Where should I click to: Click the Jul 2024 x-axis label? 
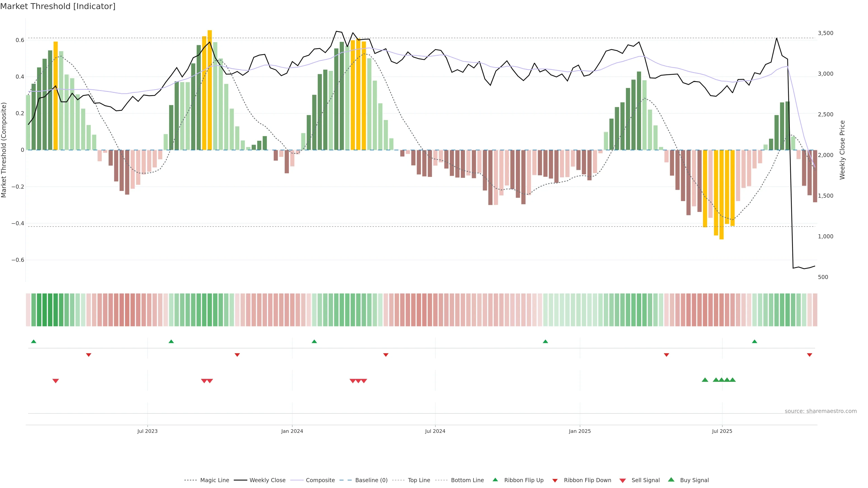(x=435, y=431)
